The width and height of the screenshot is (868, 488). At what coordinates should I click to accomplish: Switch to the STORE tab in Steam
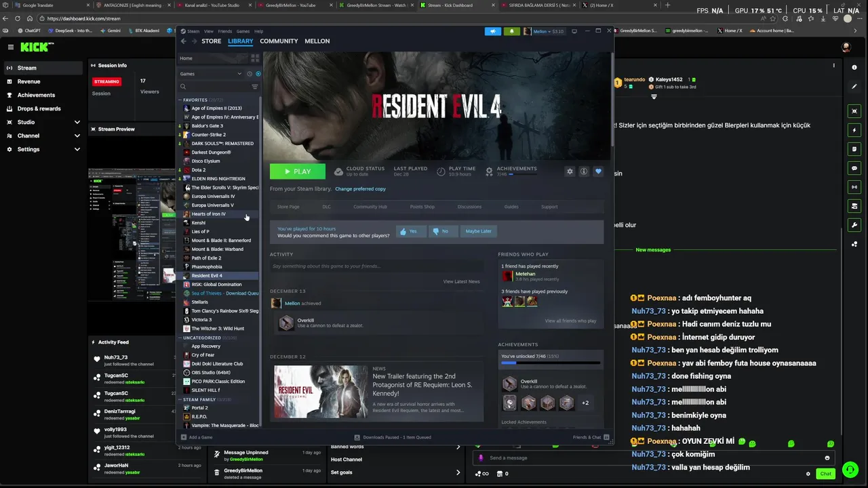[212, 41]
